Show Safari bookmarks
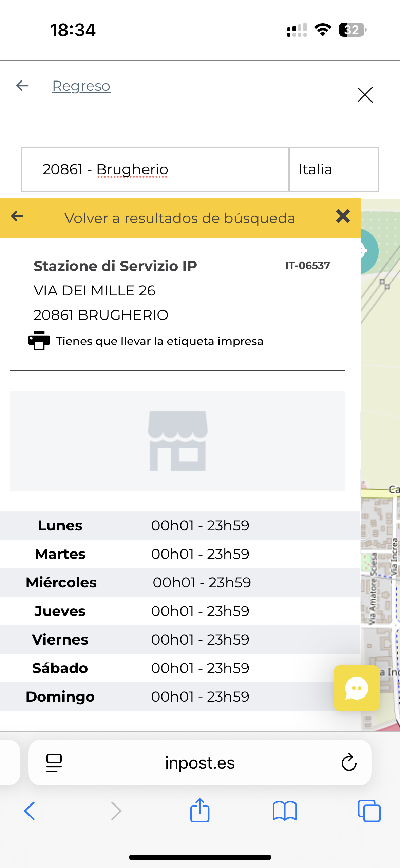Screen dimensions: 400x868 pos(285,811)
